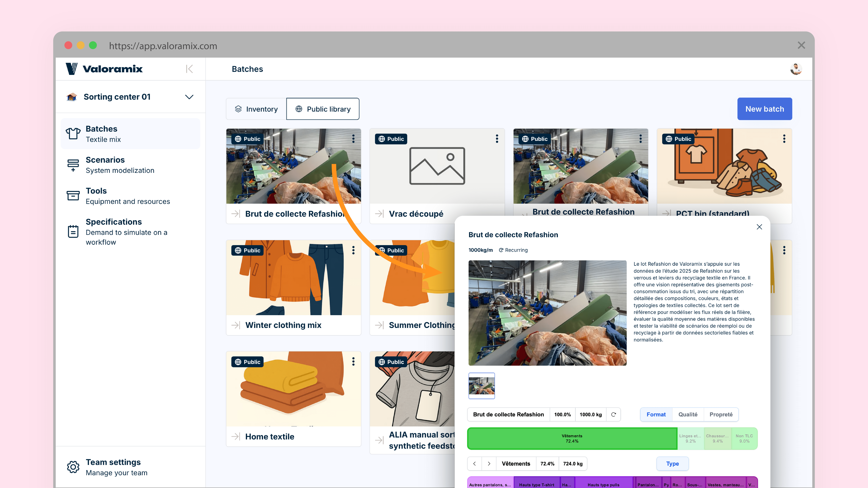868x488 pixels.
Task: Go to the previous category with the left chevron
Action: pyautogui.click(x=474, y=464)
